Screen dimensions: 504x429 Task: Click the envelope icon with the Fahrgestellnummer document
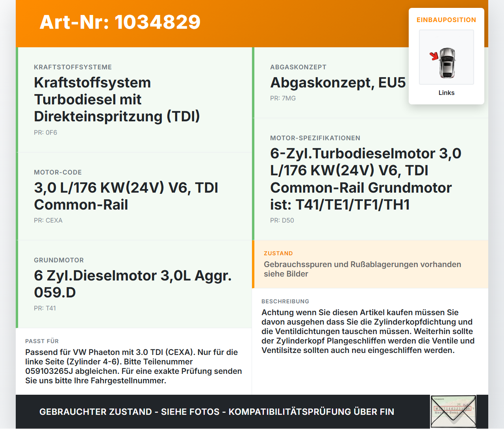(x=453, y=412)
